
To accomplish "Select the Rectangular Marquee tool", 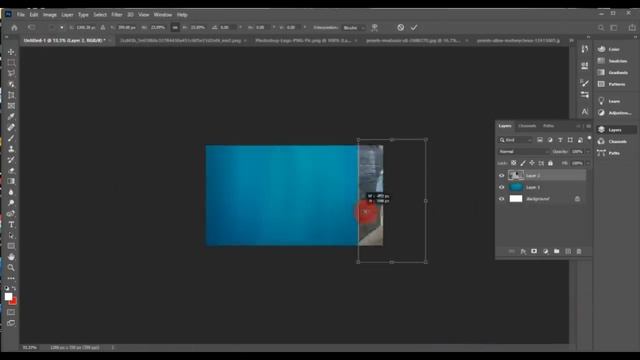I will 11,63.
